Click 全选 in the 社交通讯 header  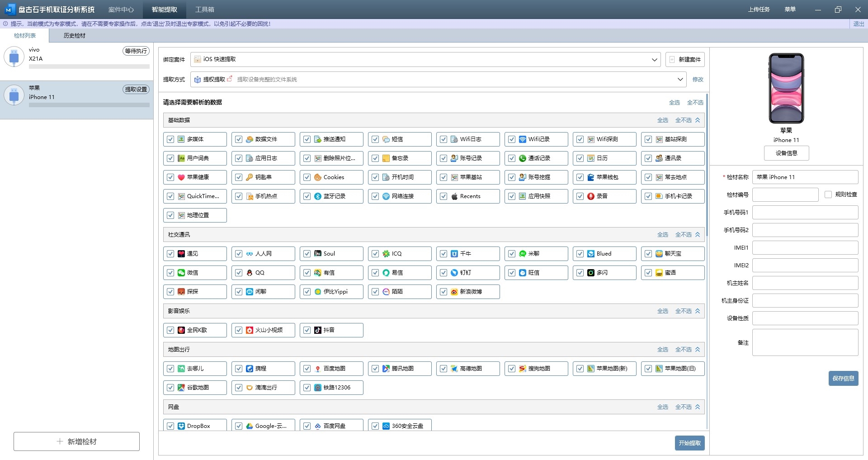tap(663, 235)
